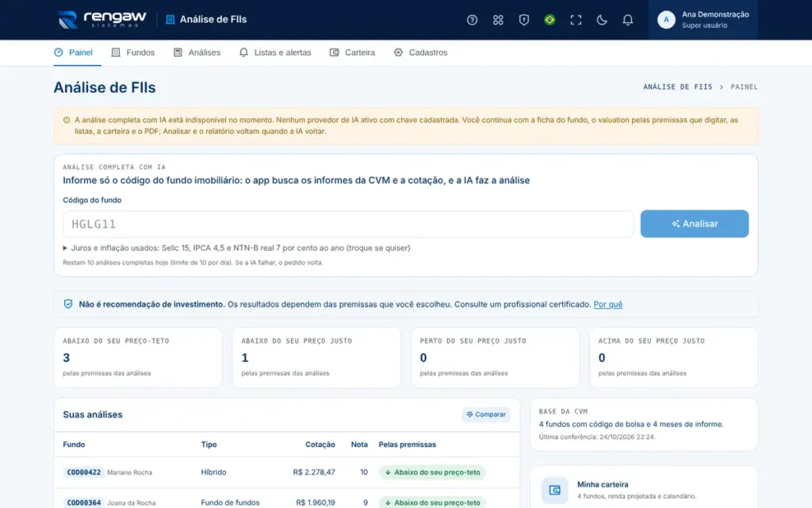The height and width of the screenshot is (508, 812).
Task: Click R$ 2.278,47 quotation value
Action: click(314, 472)
